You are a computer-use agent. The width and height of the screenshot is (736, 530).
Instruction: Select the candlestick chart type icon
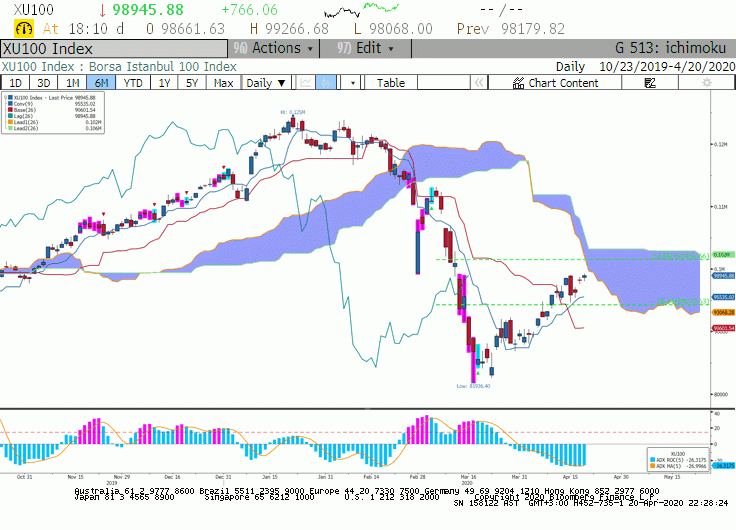[326, 83]
